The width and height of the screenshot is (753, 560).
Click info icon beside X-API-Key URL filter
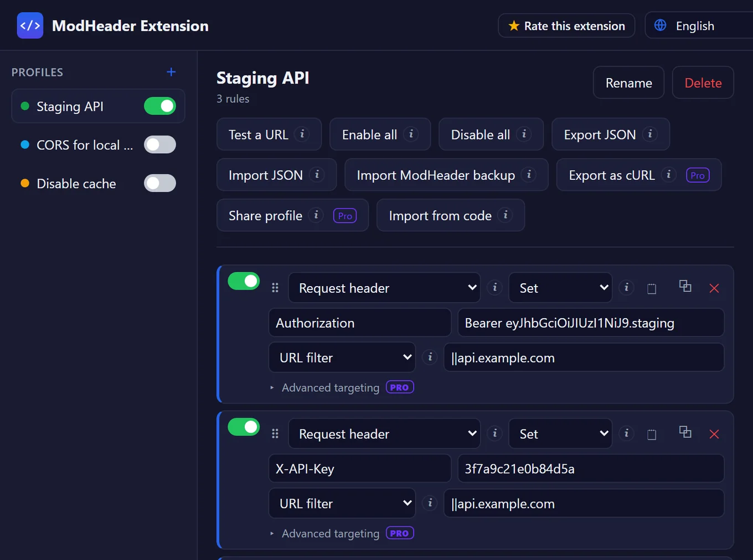430,503
